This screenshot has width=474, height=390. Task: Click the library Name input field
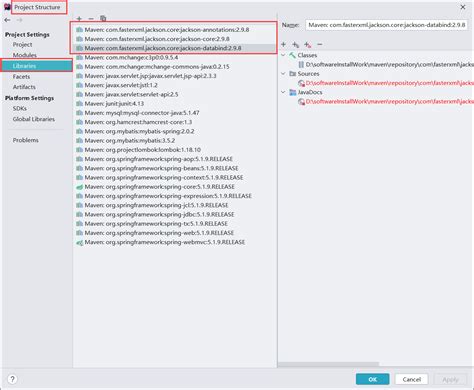click(386, 25)
